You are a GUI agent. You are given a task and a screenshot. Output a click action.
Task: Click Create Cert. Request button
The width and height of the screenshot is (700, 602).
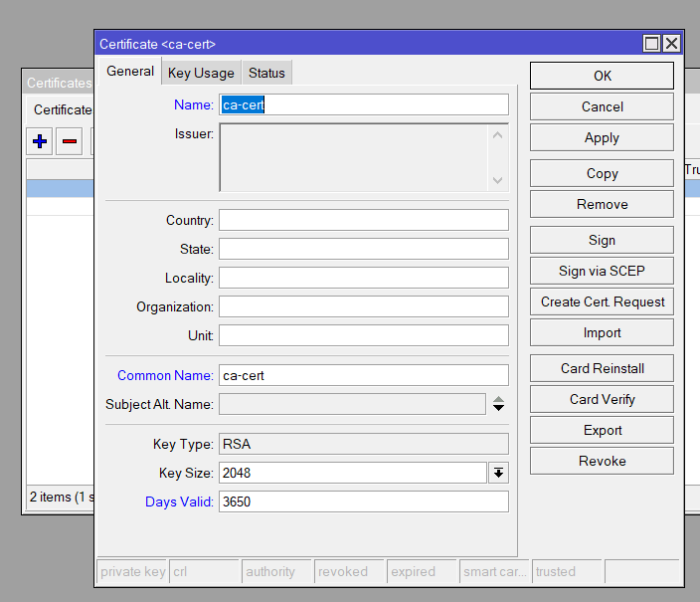pyautogui.click(x=602, y=301)
